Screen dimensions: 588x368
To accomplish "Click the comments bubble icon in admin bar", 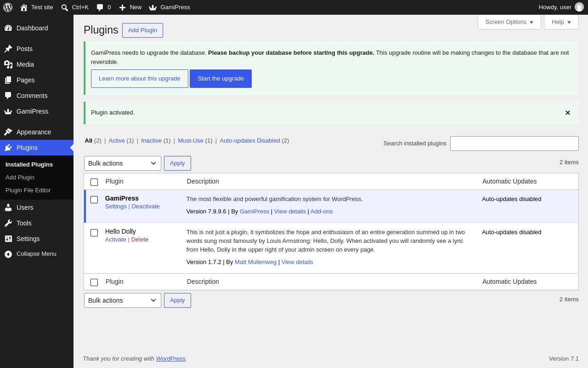I will point(100,7).
